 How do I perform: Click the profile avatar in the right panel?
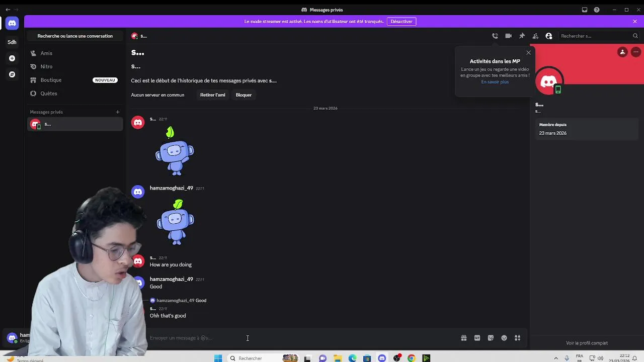pos(548,81)
